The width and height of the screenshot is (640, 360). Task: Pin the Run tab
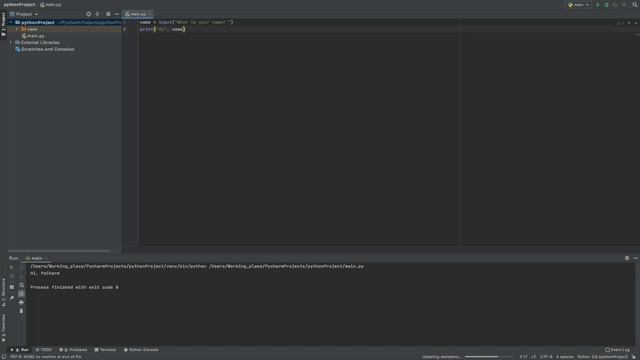[x=11, y=298]
